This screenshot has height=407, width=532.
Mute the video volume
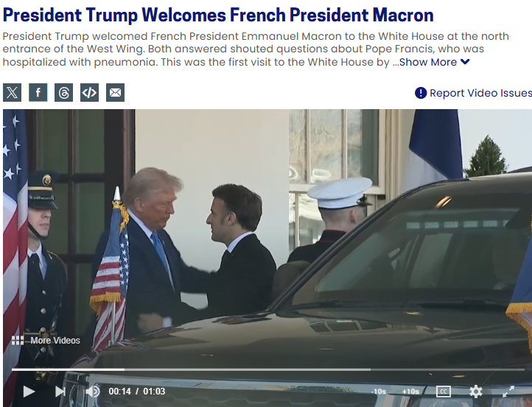click(93, 392)
